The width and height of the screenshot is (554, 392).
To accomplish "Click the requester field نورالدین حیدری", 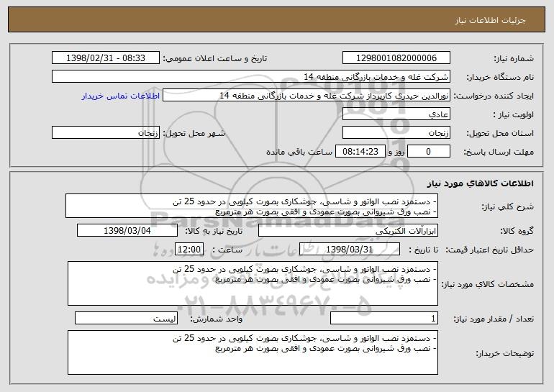I will (x=306, y=96).
